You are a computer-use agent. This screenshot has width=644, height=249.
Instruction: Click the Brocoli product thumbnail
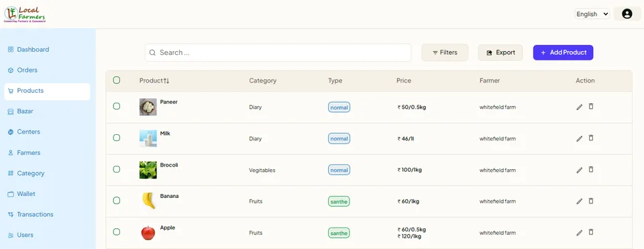click(x=148, y=170)
